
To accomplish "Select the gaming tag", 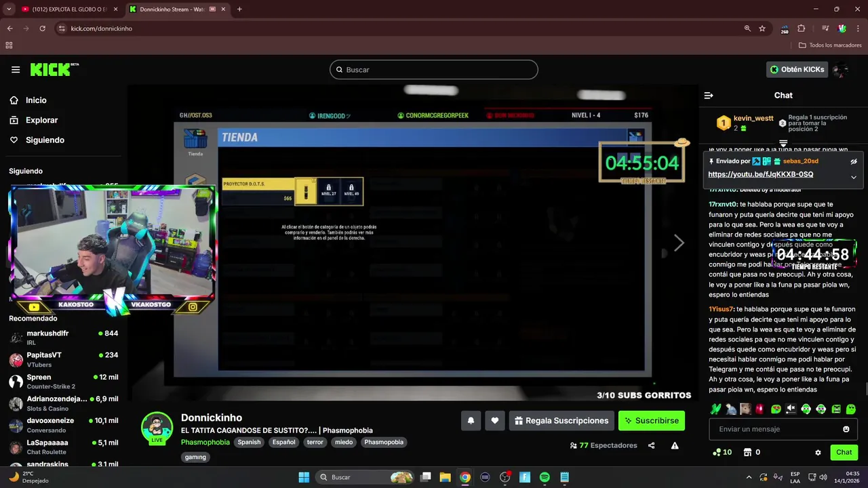I will [195, 457].
